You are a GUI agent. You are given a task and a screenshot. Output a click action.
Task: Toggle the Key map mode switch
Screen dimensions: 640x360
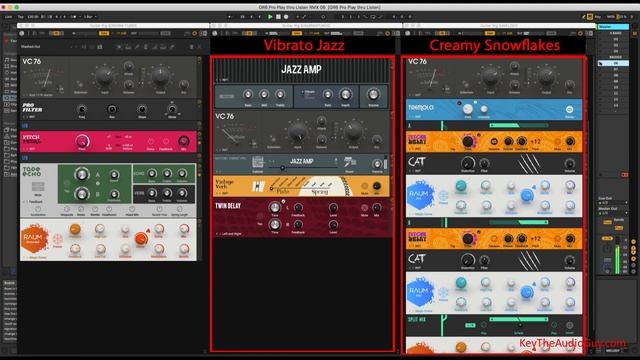click(598, 17)
